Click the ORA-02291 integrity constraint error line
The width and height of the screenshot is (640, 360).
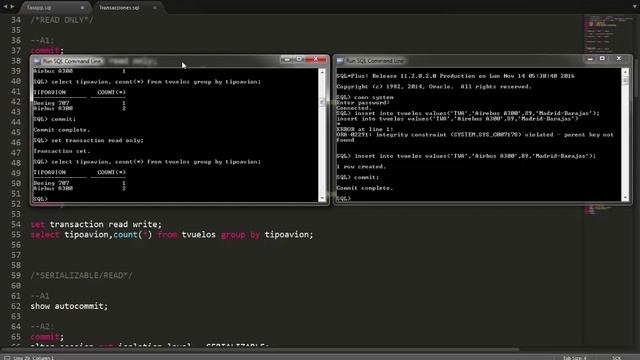pos(475,135)
